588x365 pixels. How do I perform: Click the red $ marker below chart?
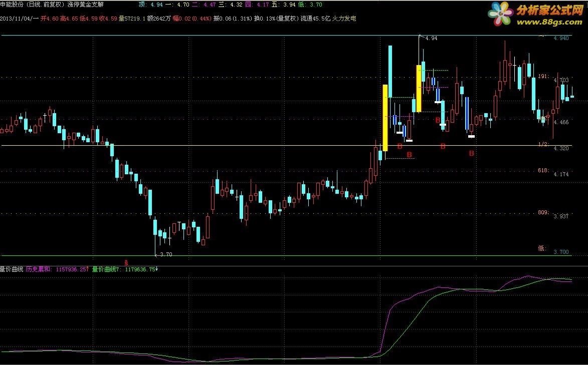(x=126, y=263)
